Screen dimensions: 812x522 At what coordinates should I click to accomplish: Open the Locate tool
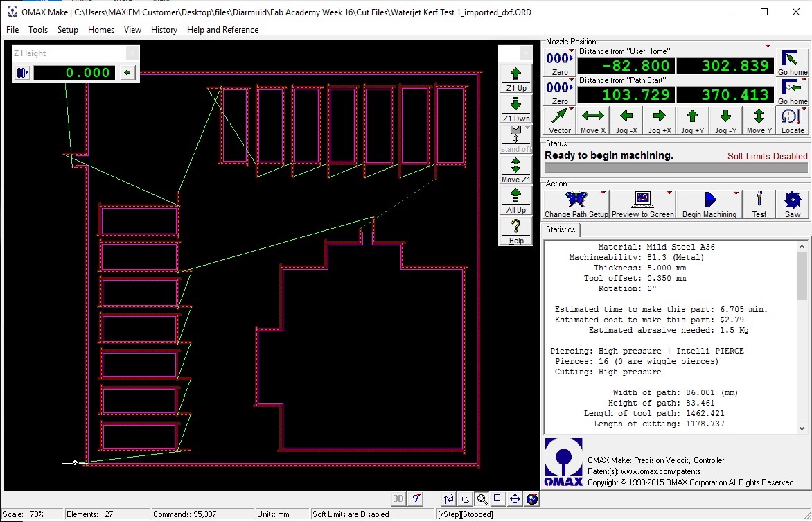click(792, 121)
